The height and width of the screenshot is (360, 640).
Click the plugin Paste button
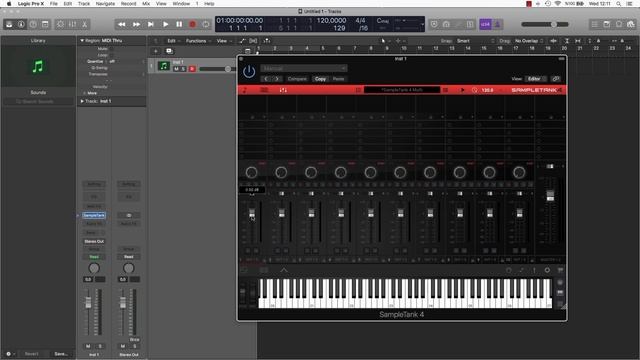tap(338, 79)
